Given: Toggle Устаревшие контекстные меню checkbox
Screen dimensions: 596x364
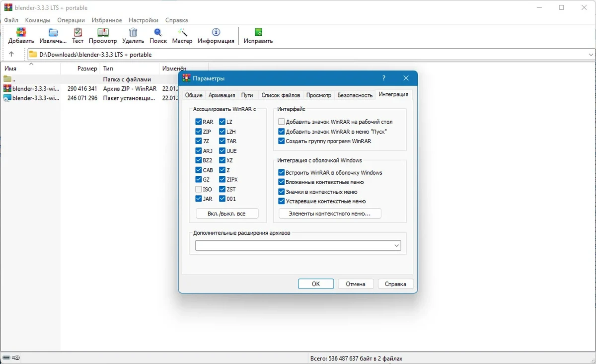Looking at the screenshot, I should 282,202.
